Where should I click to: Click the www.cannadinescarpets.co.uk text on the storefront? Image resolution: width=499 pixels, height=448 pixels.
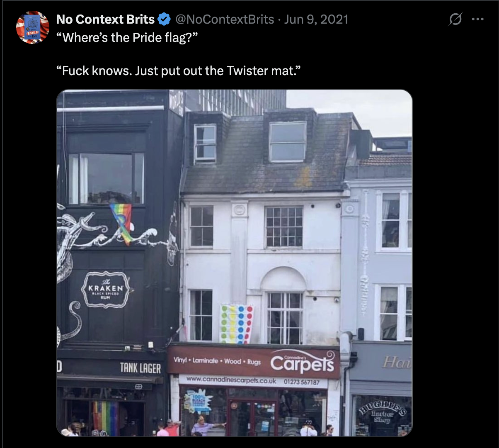pyautogui.click(x=230, y=380)
